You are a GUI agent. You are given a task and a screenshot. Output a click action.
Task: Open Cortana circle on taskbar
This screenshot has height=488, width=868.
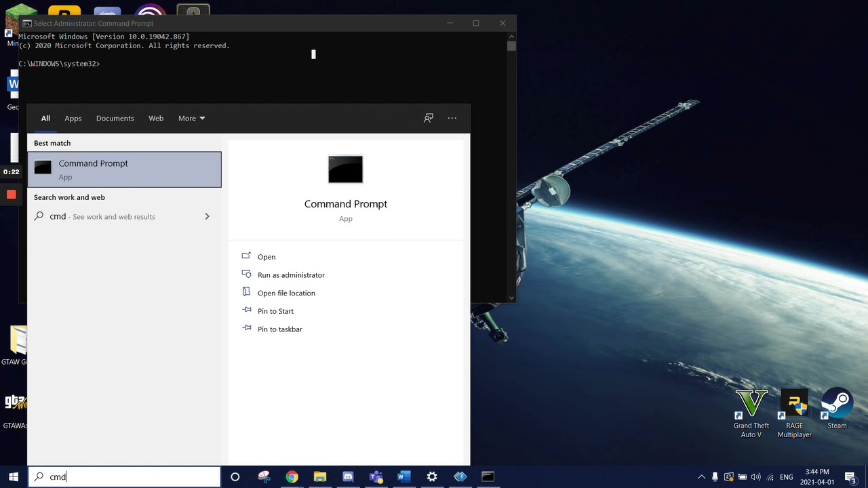[x=235, y=477]
